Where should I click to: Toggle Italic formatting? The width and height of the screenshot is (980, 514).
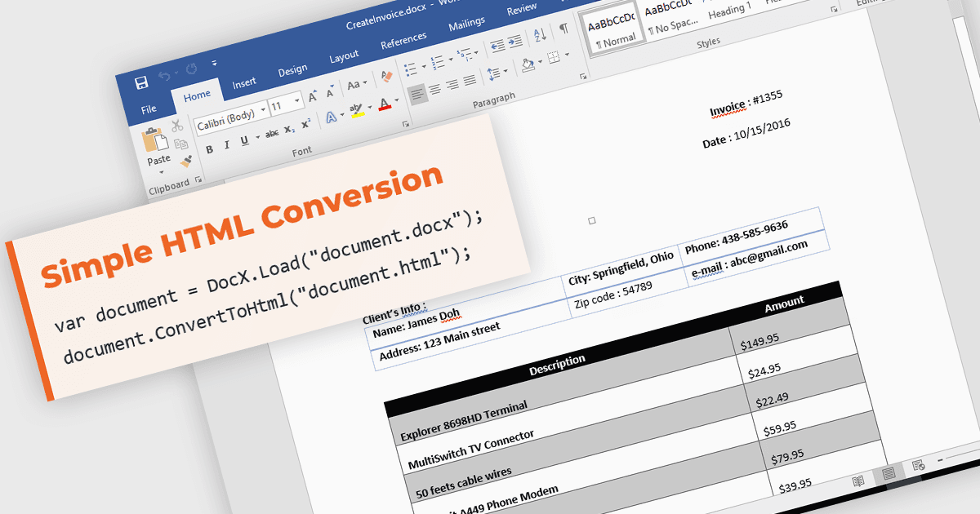pos(226,144)
